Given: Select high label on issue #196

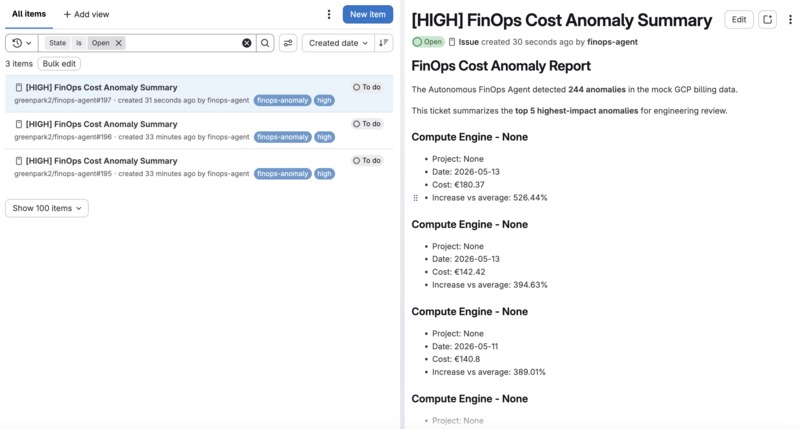Looking at the screenshot, I should pyautogui.click(x=324, y=137).
